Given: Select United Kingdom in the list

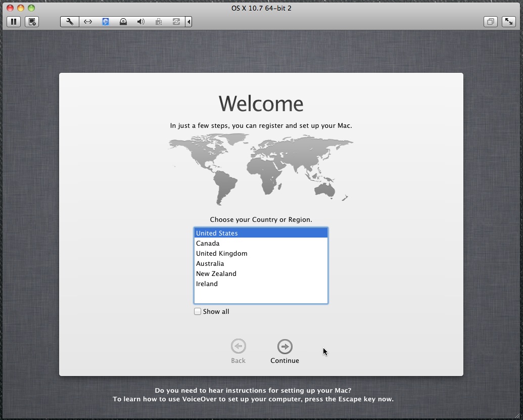Looking at the screenshot, I should pos(261,253).
